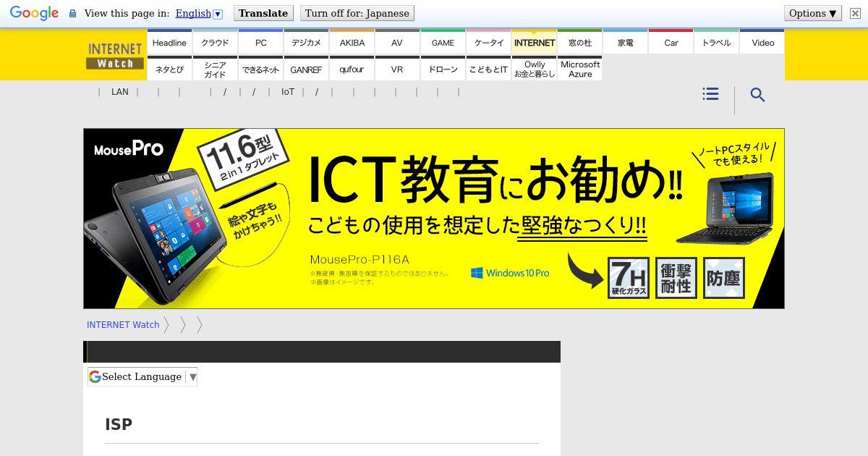Image resolution: width=868 pixels, height=456 pixels.
Task: Open the GANREF tab
Action: (306, 69)
